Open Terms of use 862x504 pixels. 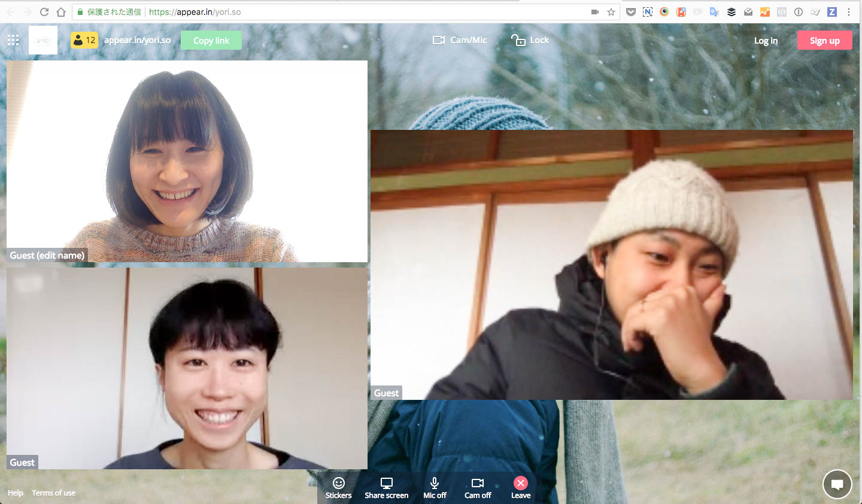coord(53,493)
